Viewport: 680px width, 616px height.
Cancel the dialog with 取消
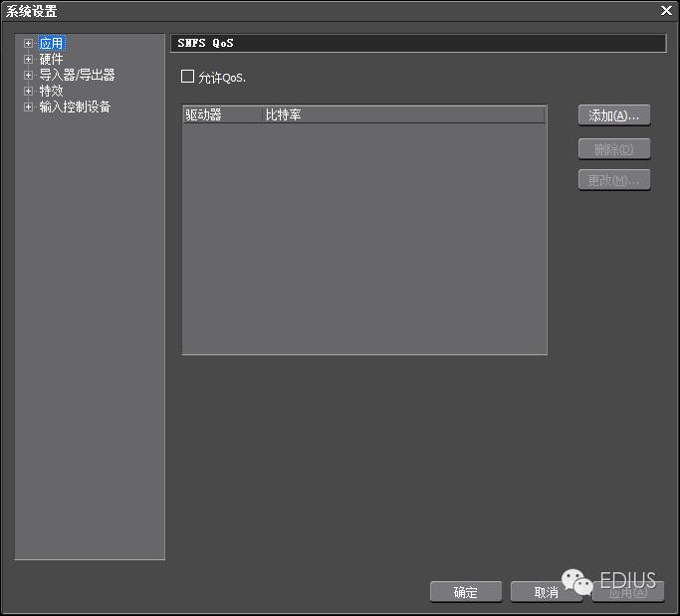546,592
